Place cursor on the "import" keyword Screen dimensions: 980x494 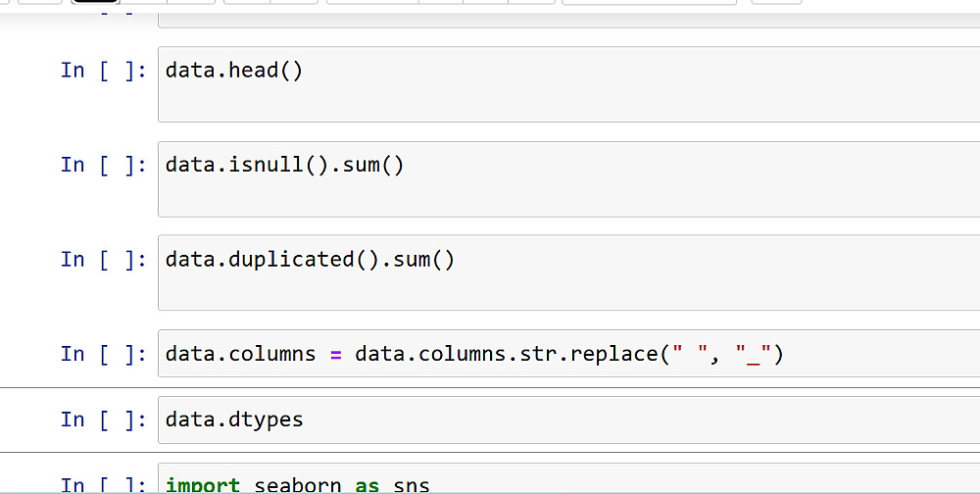(203, 485)
